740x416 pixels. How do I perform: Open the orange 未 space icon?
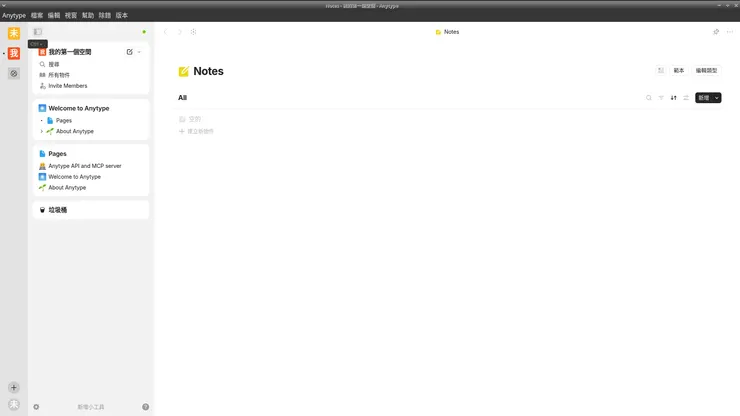click(14, 33)
